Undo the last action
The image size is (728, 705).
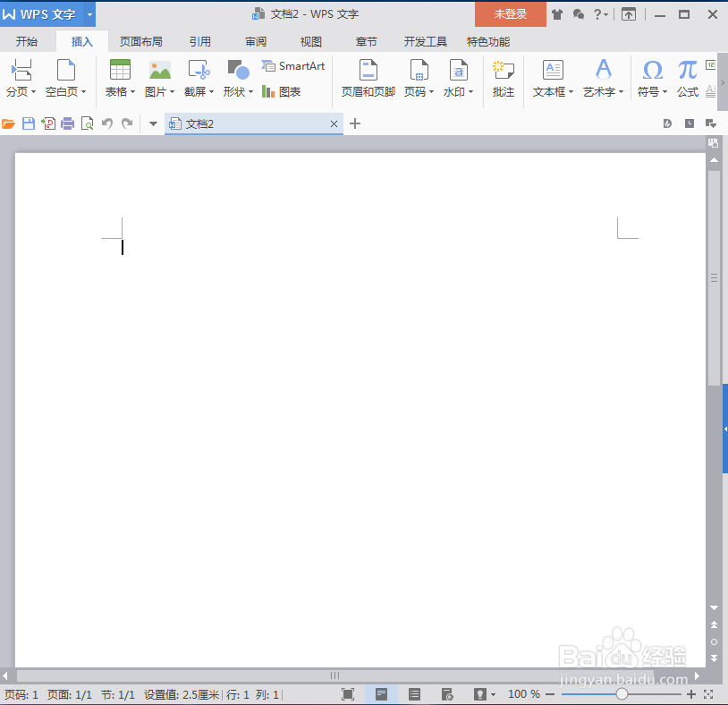107,123
